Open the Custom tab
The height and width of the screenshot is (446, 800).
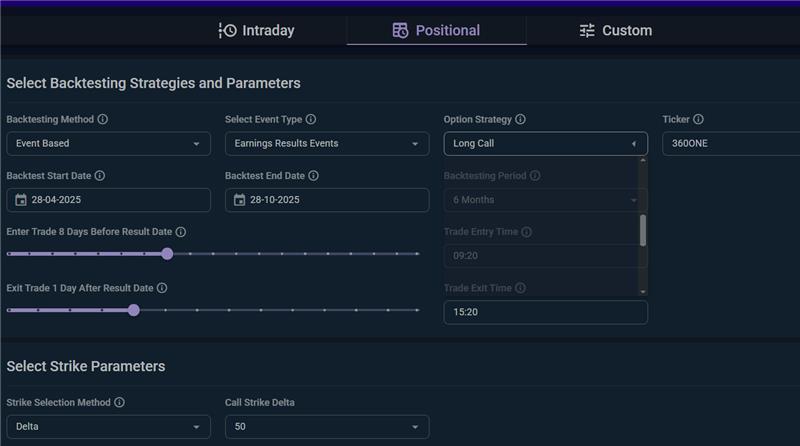pyautogui.click(x=616, y=31)
